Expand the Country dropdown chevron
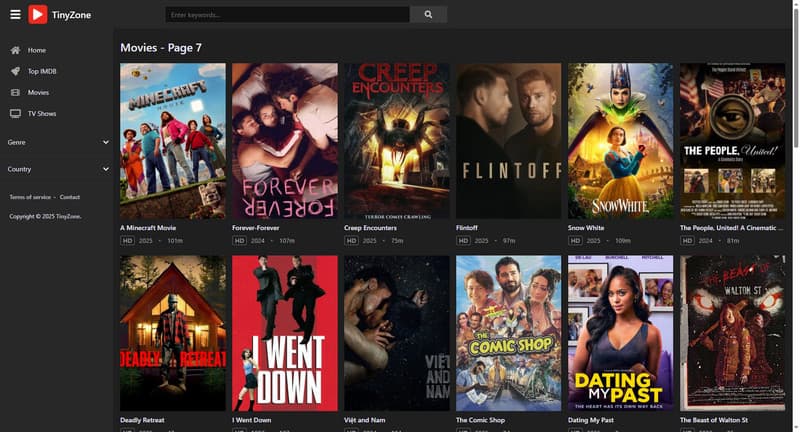The image size is (800, 432). [106, 169]
